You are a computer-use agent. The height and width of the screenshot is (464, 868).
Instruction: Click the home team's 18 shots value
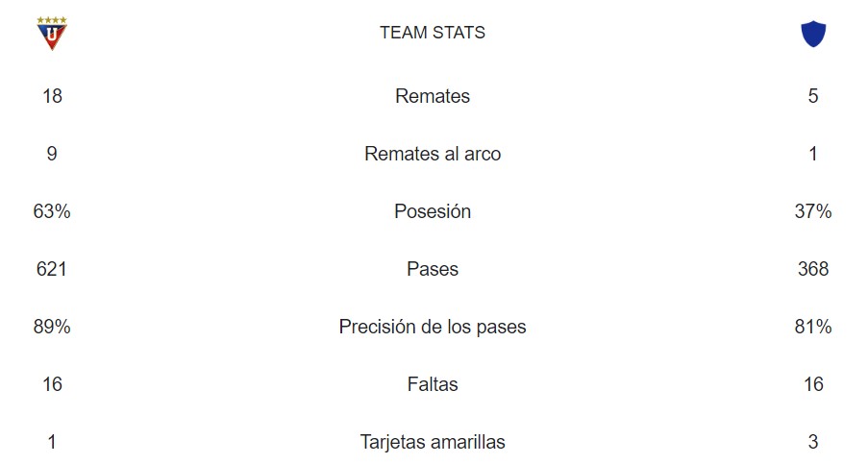tap(52, 96)
